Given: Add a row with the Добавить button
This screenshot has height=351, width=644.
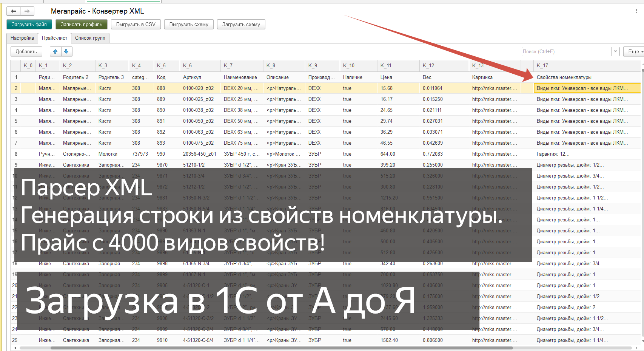Looking at the screenshot, I should coord(26,51).
